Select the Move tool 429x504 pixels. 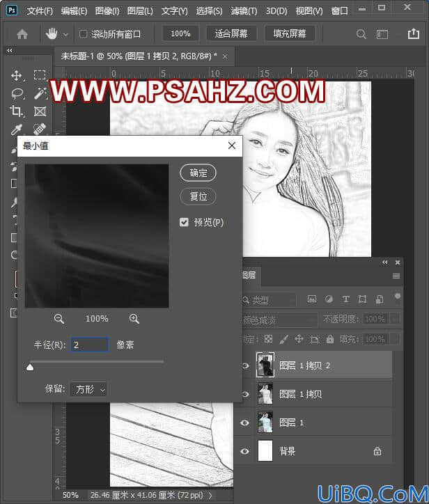[16, 76]
